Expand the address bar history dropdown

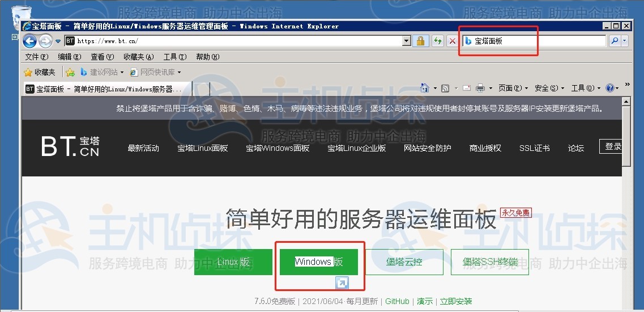point(407,41)
